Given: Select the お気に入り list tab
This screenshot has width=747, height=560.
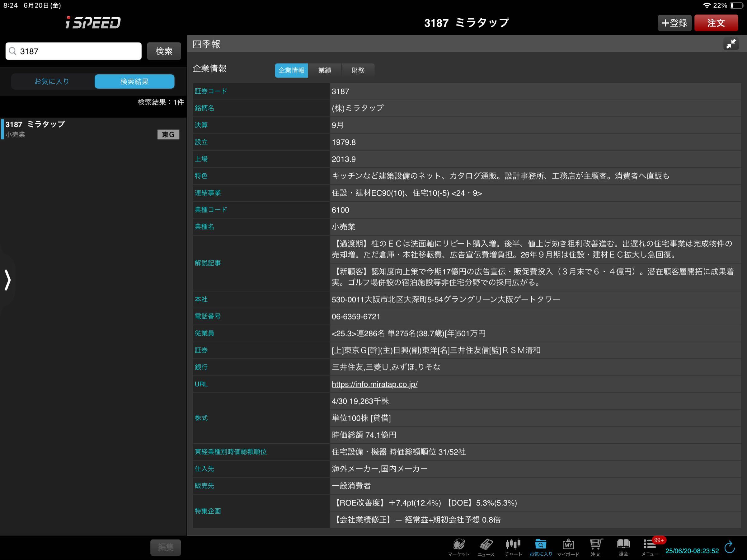Looking at the screenshot, I should pyautogui.click(x=52, y=81).
